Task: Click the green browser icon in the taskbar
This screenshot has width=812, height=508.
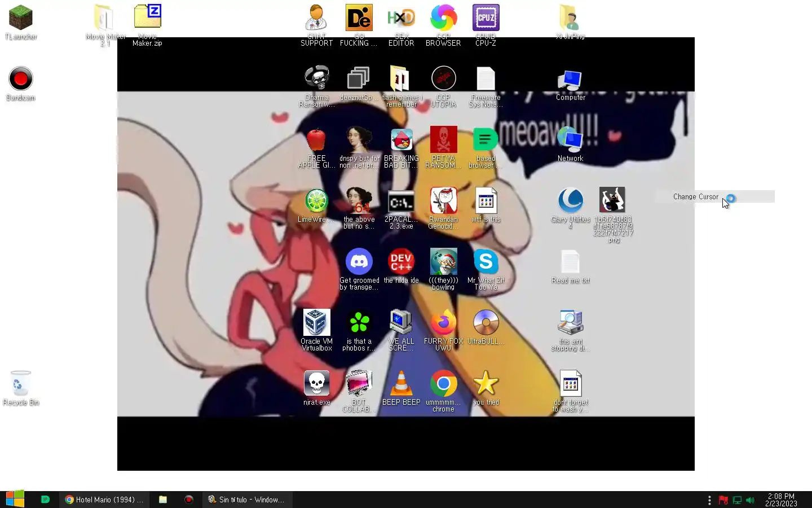Action: coord(45,500)
